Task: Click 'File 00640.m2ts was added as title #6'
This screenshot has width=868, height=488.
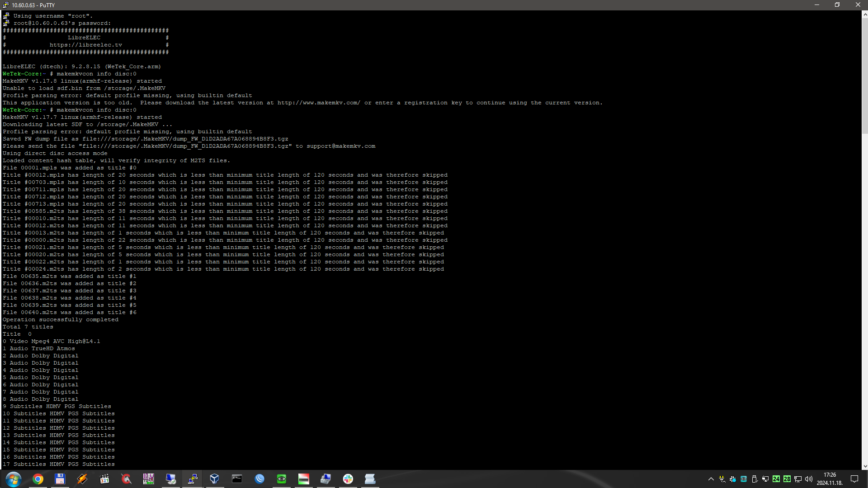Action: tap(70, 313)
